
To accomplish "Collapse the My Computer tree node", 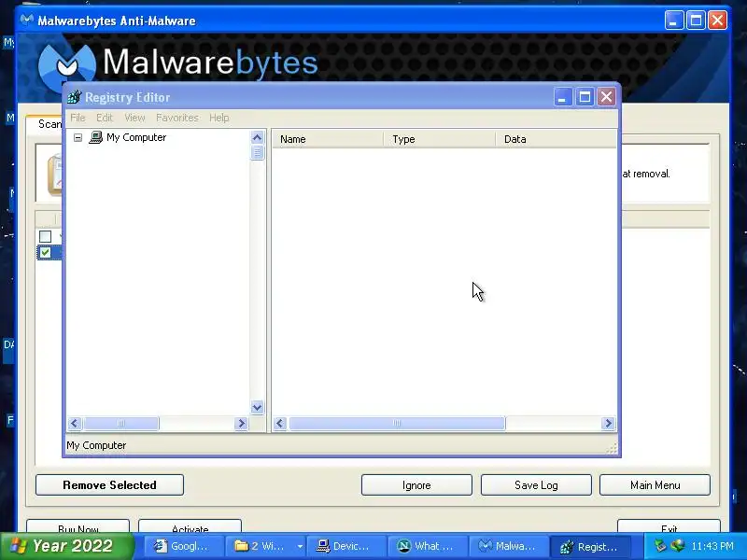I will tap(78, 137).
